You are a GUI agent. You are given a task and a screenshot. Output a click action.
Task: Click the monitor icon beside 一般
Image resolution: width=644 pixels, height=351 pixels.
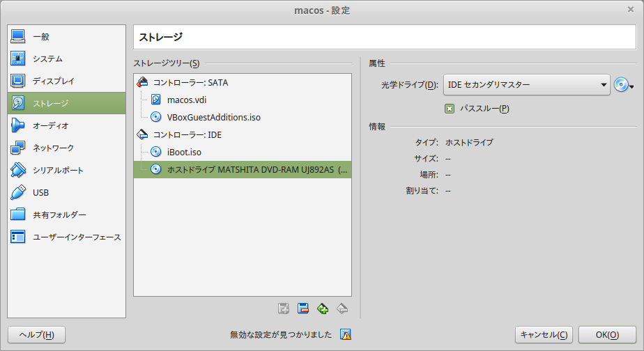[x=18, y=36]
